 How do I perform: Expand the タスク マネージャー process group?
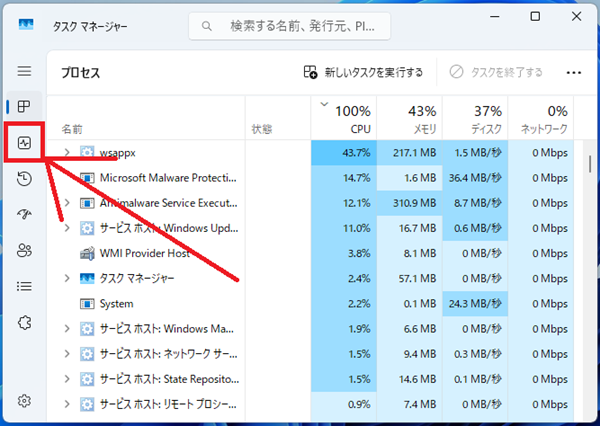[67, 278]
